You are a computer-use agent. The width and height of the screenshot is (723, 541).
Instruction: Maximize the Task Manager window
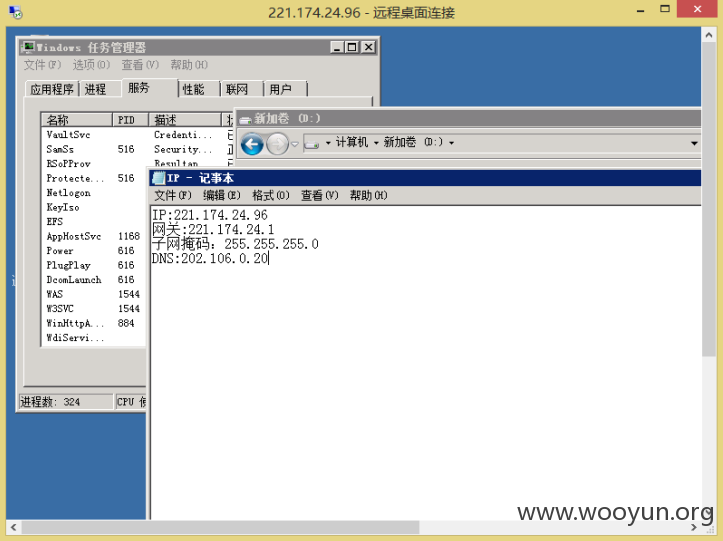pos(352,47)
